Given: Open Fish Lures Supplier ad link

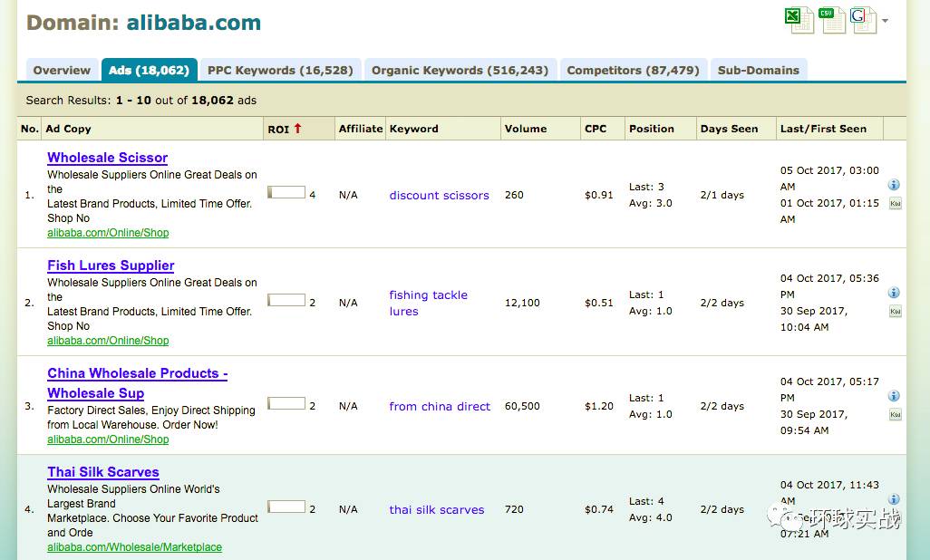Looking at the screenshot, I should point(111,266).
